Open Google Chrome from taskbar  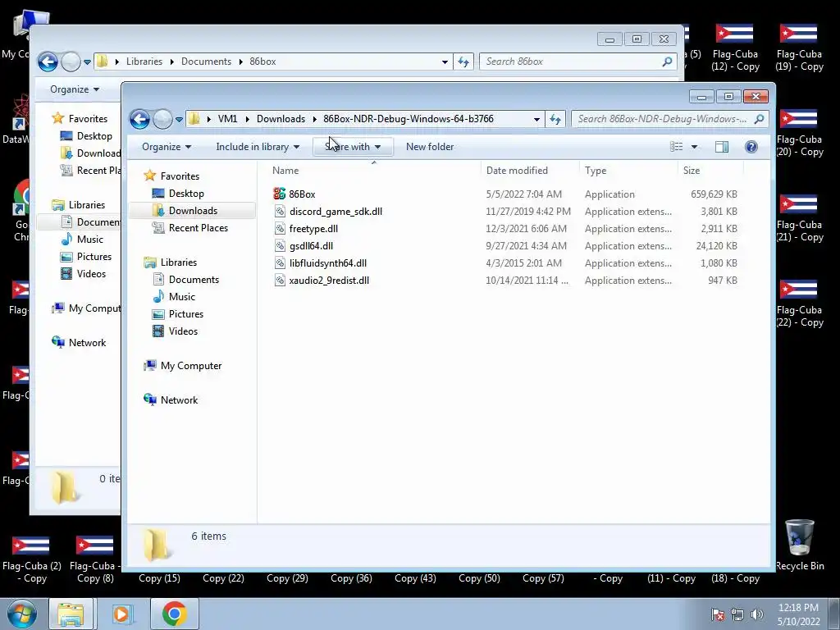pyautogui.click(x=174, y=614)
